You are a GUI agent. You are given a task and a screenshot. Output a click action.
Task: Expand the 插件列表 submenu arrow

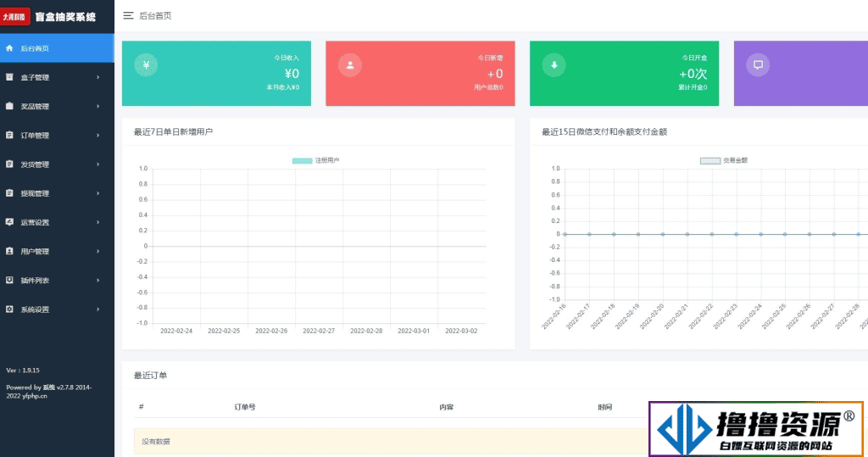[x=98, y=280]
